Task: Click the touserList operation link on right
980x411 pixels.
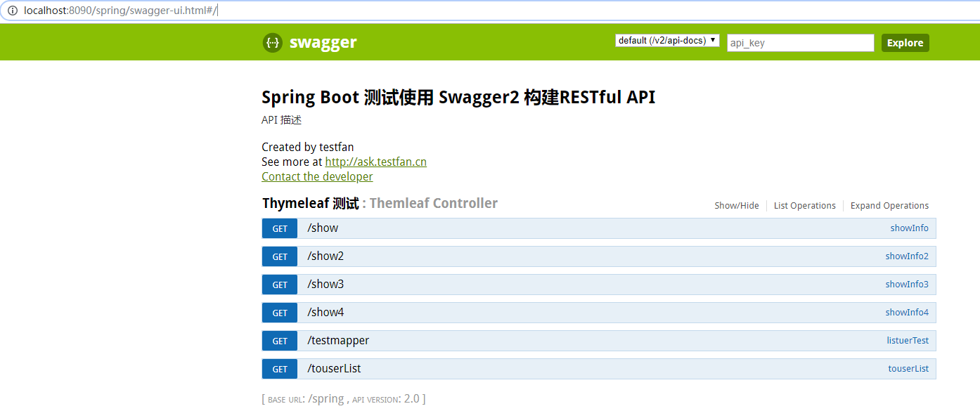Action: [x=908, y=369]
